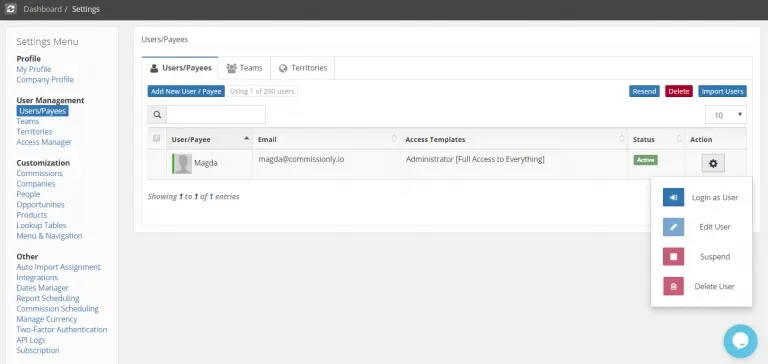Open Access Manager in the settings menu
The image size is (768, 364).
pos(44,142)
